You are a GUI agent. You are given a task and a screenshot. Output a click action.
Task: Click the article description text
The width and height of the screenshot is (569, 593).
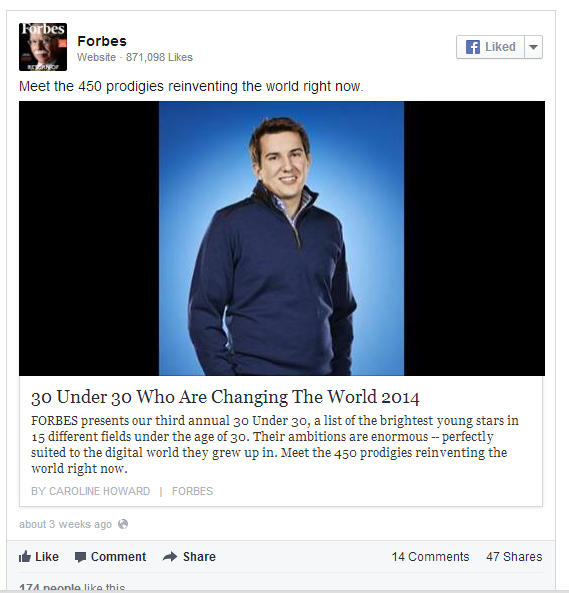[x=275, y=444]
